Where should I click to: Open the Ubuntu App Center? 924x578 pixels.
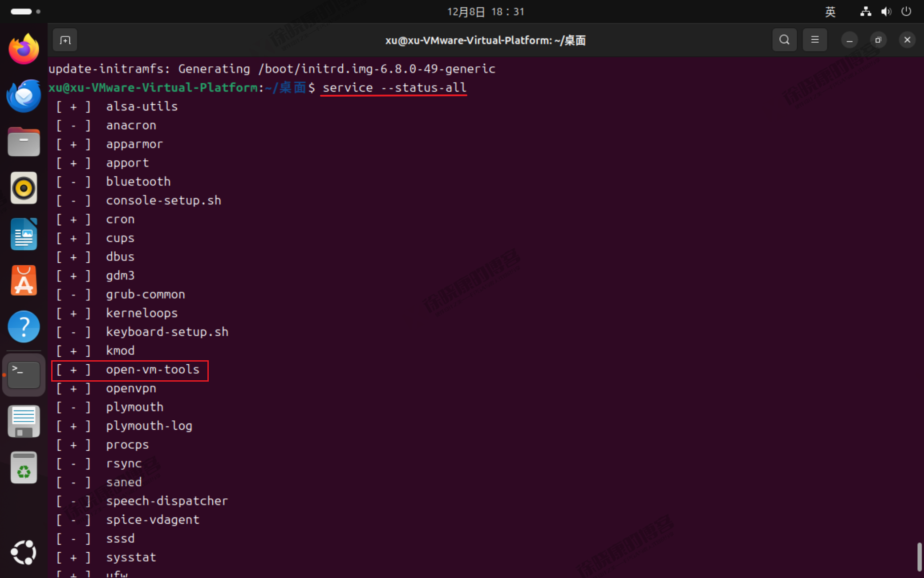[24, 281]
